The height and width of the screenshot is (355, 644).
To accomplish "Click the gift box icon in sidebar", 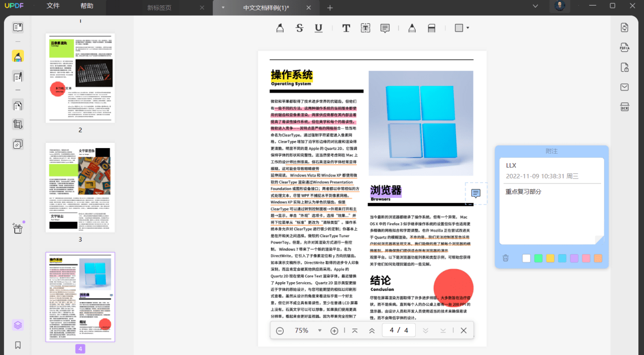I will click(x=18, y=228).
